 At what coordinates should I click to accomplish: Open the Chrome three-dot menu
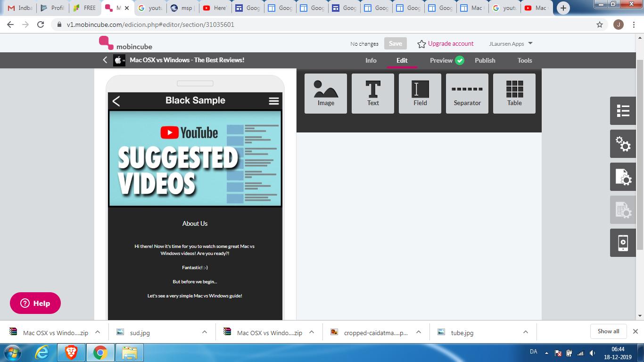634,25
